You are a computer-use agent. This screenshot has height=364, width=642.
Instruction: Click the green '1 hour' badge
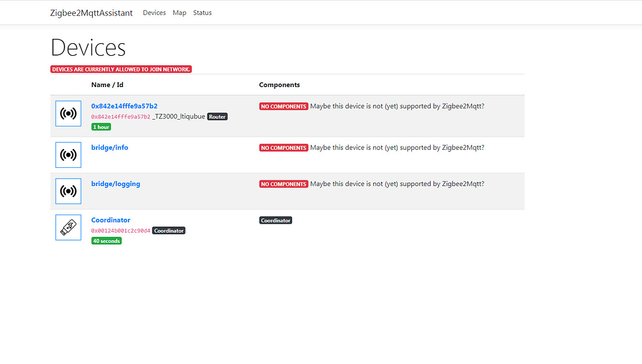(101, 127)
